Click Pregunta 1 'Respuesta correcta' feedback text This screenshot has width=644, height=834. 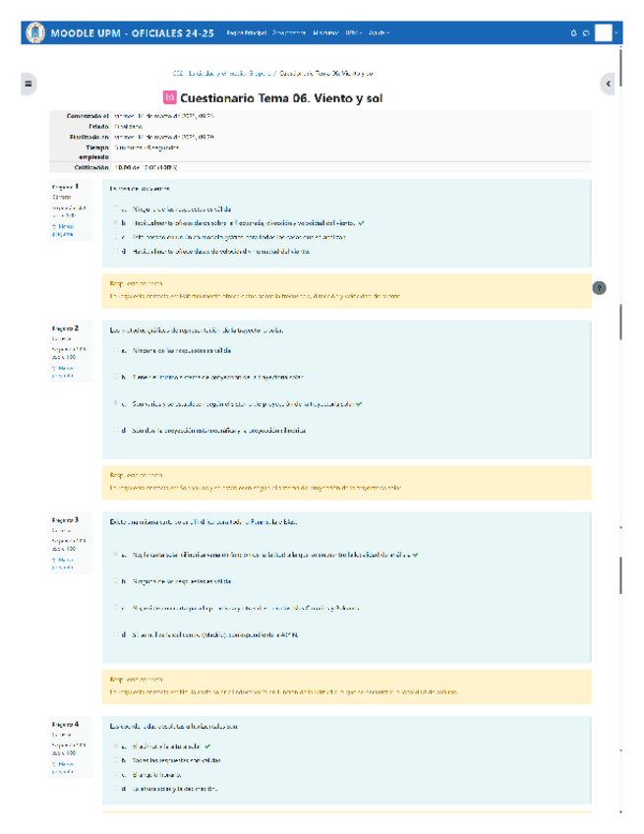(136, 283)
